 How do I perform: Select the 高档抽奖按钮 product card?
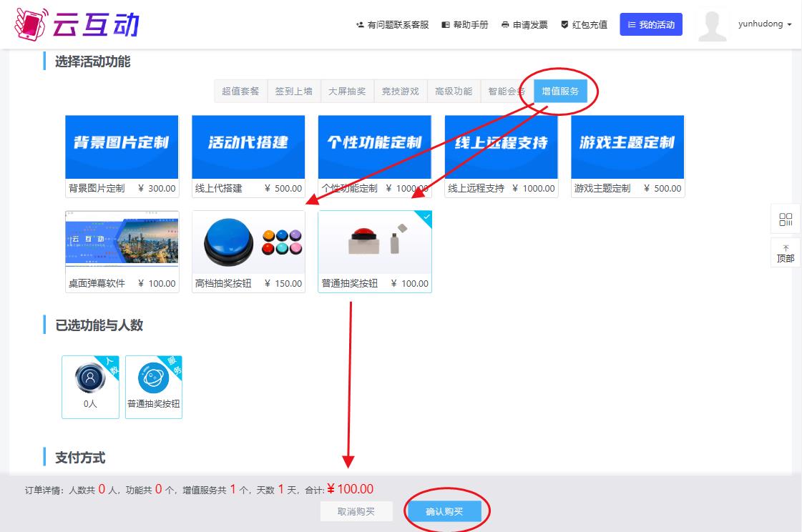[248, 243]
